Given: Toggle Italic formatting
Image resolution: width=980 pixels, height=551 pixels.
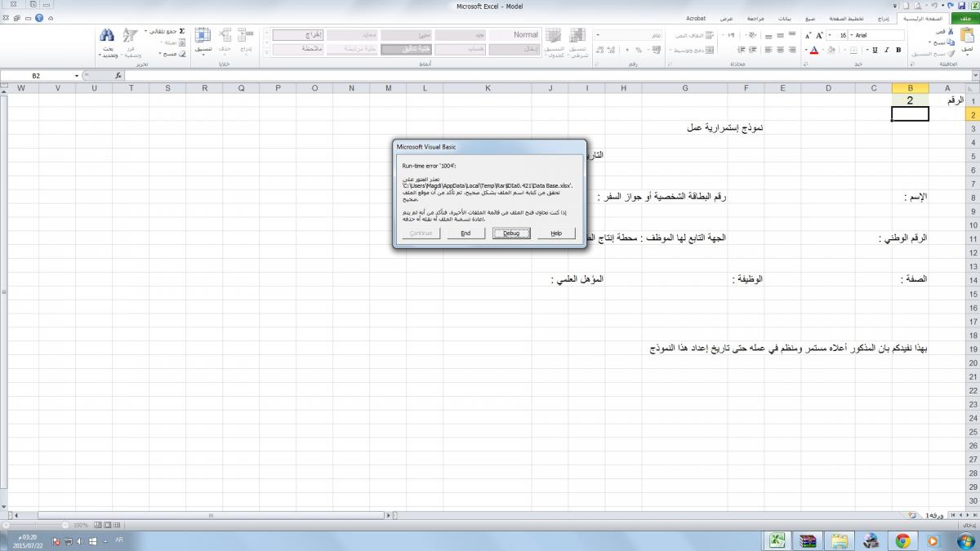Looking at the screenshot, I should (x=886, y=50).
